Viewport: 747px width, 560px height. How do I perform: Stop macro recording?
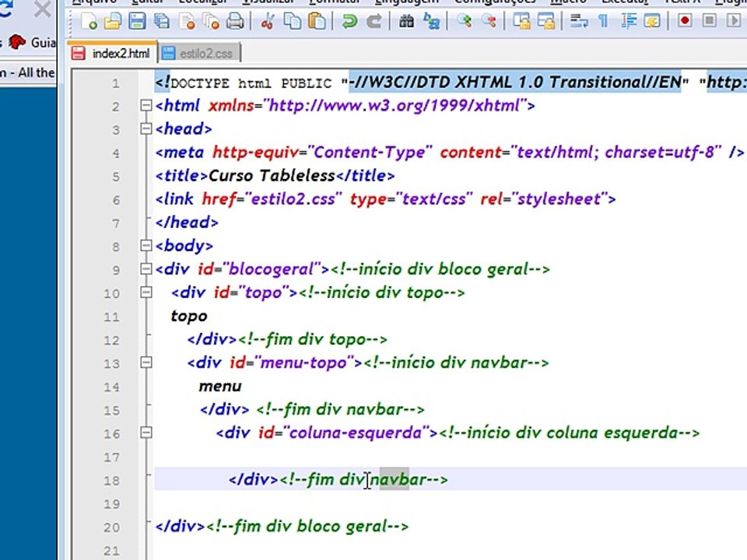(x=710, y=21)
